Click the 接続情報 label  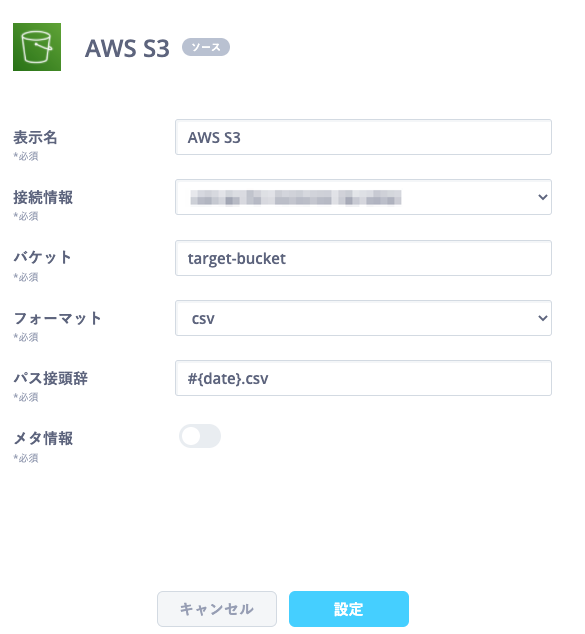coord(43,197)
